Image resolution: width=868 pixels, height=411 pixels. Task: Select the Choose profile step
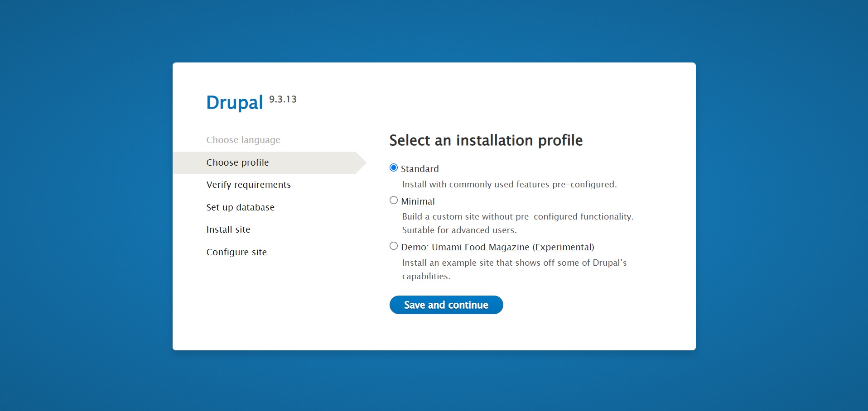click(237, 162)
